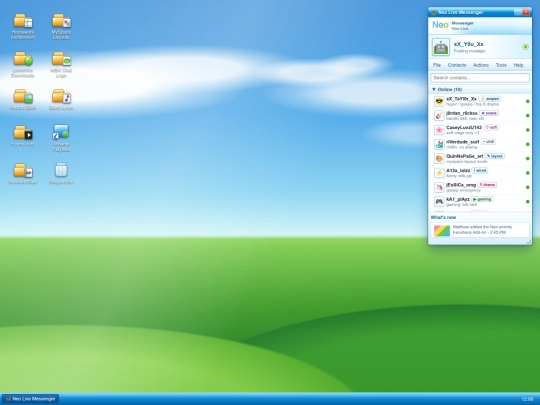Click the 'wired' tag on A13x_lolzz

point(480,170)
